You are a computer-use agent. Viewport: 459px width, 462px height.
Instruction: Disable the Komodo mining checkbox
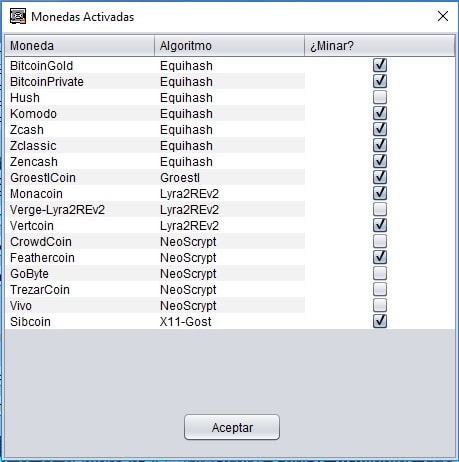(x=380, y=113)
